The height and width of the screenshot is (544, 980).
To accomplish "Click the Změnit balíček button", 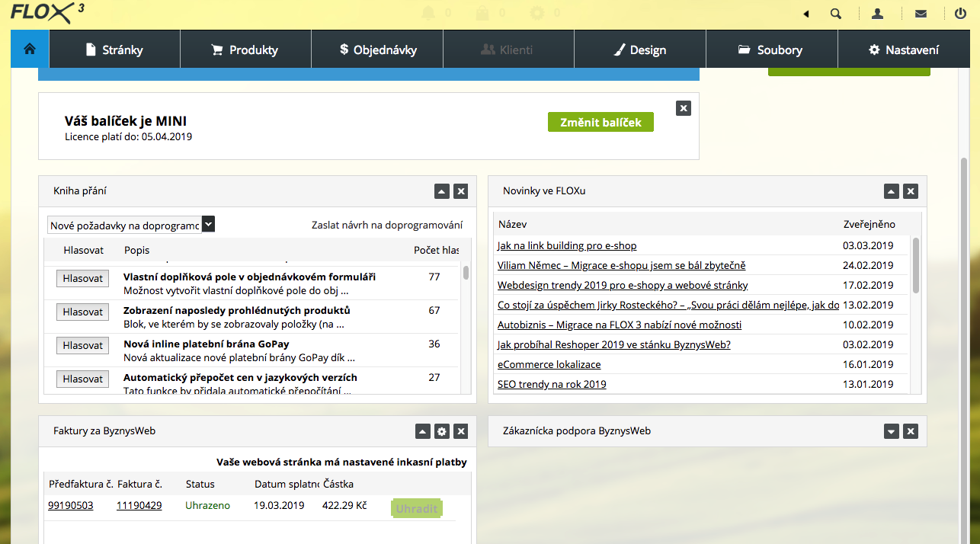I will point(600,122).
